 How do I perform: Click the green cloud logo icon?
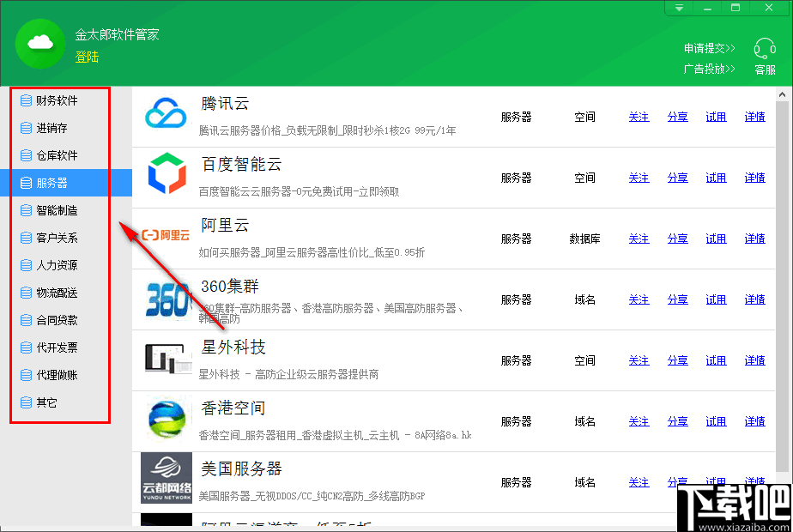(x=40, y=44)
